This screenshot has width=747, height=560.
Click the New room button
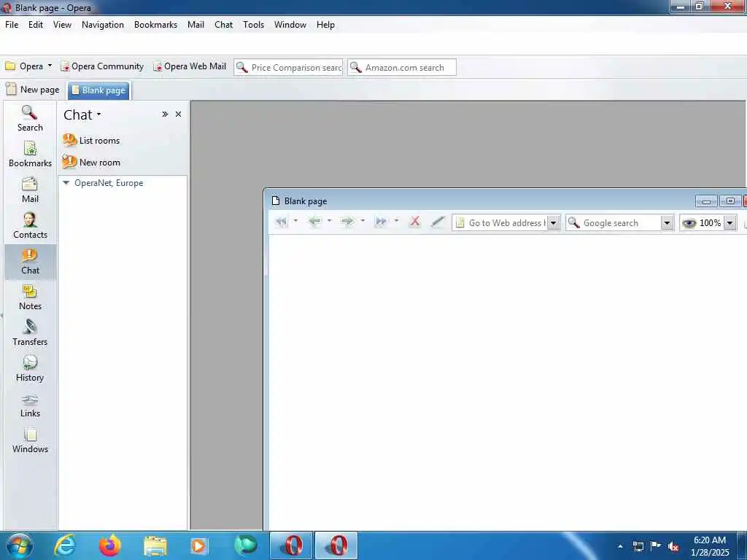click(x=91, y=162)
